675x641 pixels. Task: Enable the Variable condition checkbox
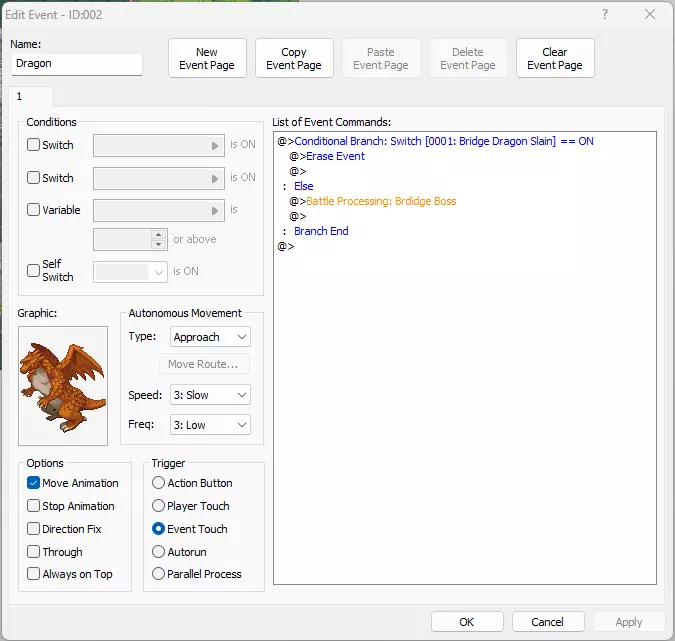[33, 210]
